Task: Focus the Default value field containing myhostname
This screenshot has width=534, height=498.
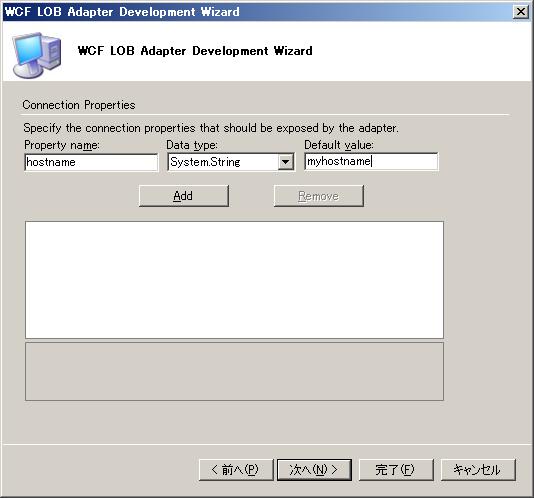Action: coord(371,161)
